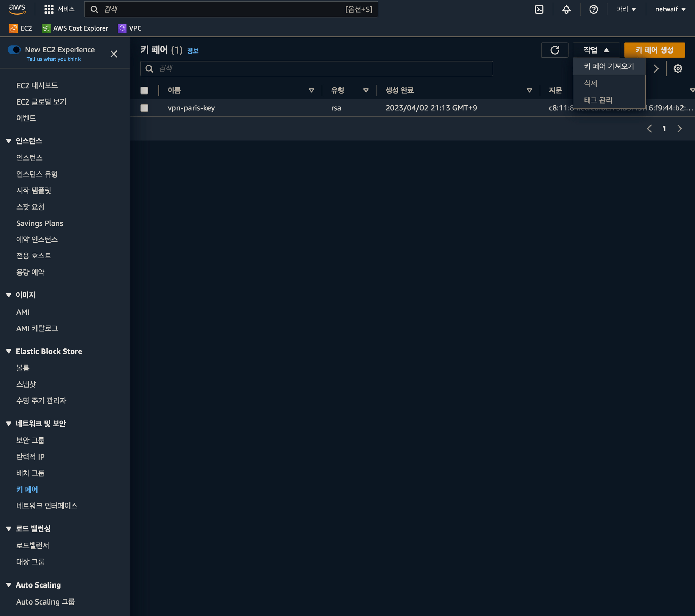This screenshot has height=616, width=695.
Task: Go to previous page at table bottom
Action: click(x=649, y=129)
